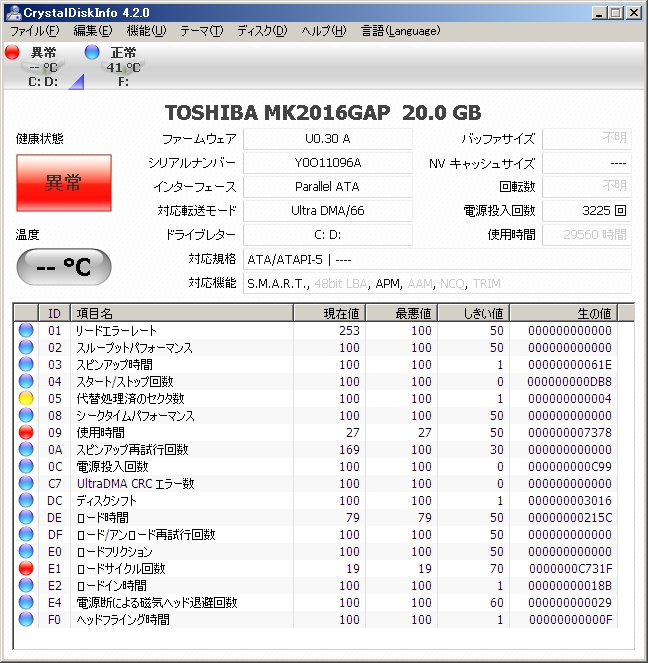Click blue status icon for ID 0A
Screen dimensions: 648x663
26,449
